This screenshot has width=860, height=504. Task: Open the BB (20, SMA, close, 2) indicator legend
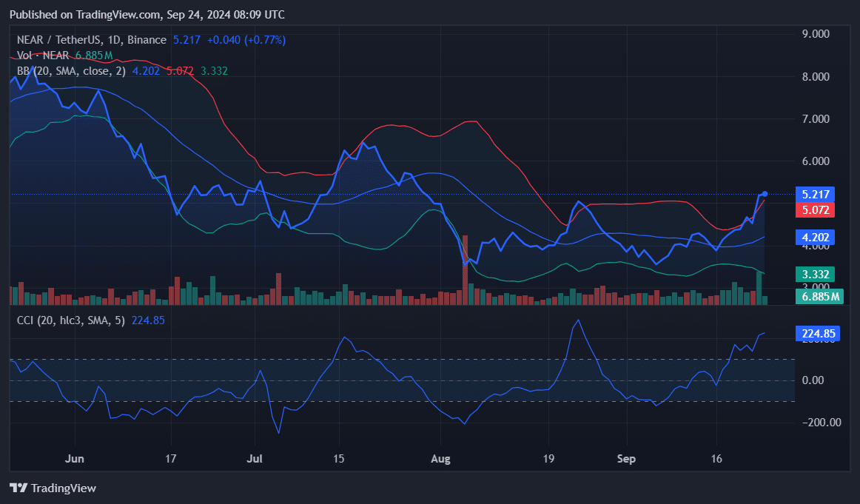click(70, 71)
